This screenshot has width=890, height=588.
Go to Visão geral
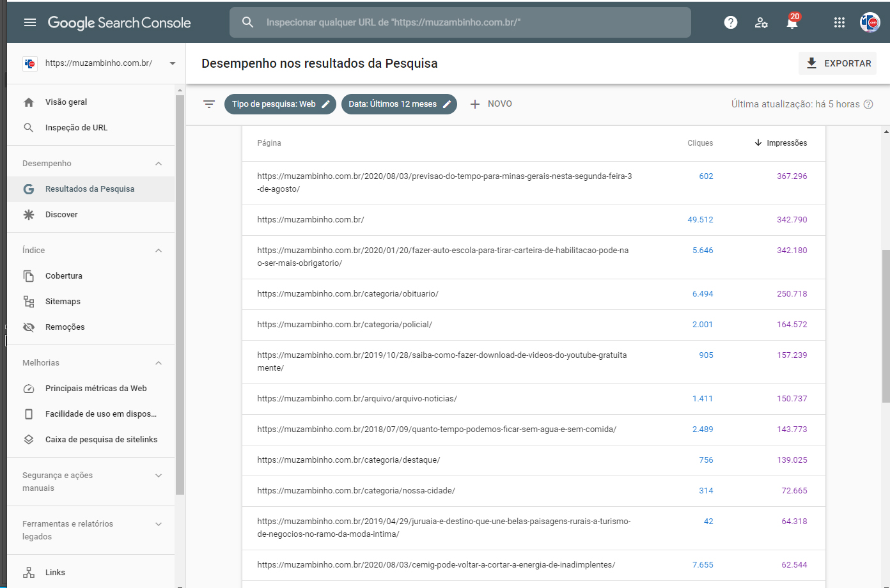66,102
